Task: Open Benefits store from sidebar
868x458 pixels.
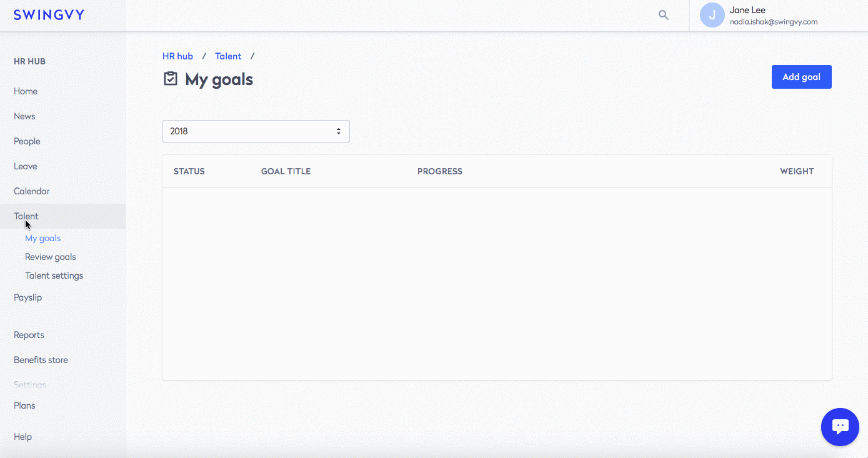Action: click(x=41, y=360)
